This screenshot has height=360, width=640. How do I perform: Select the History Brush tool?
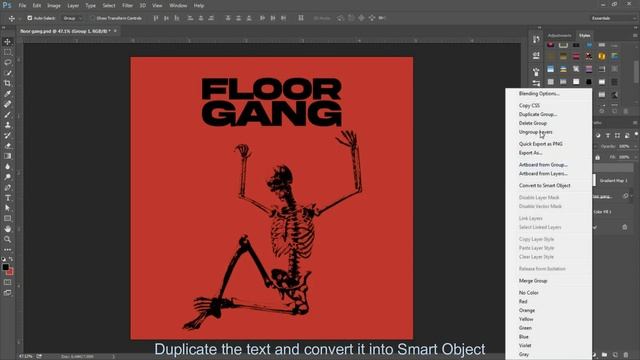click(x=7, y=136)
